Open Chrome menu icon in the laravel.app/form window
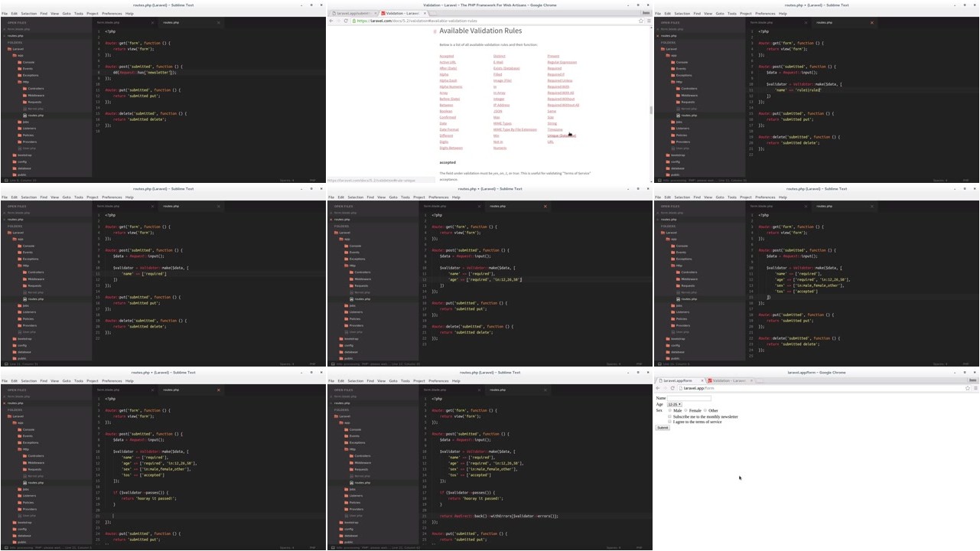 coord(975,388)
